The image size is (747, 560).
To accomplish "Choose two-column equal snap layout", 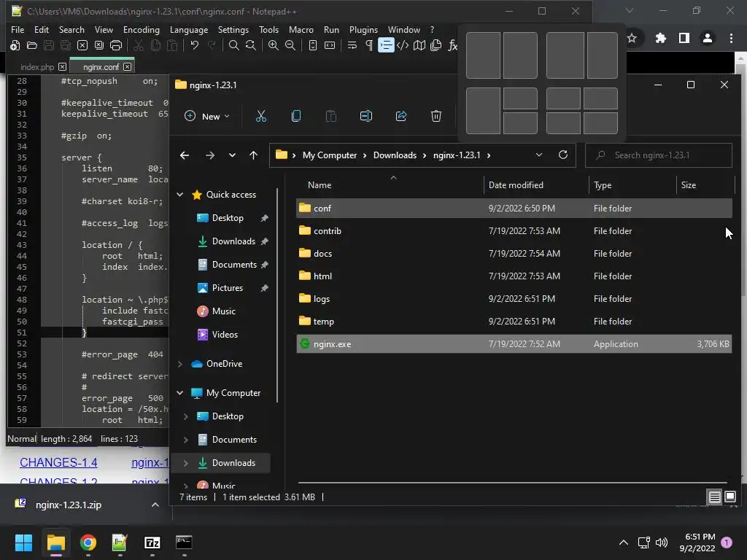I will point(502,55).
